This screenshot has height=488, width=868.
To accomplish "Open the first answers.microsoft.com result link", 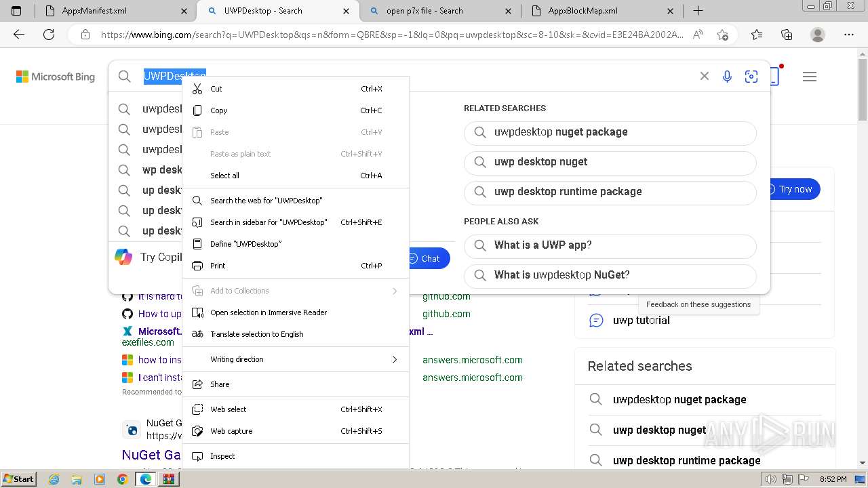I will [x=473, y=360].
